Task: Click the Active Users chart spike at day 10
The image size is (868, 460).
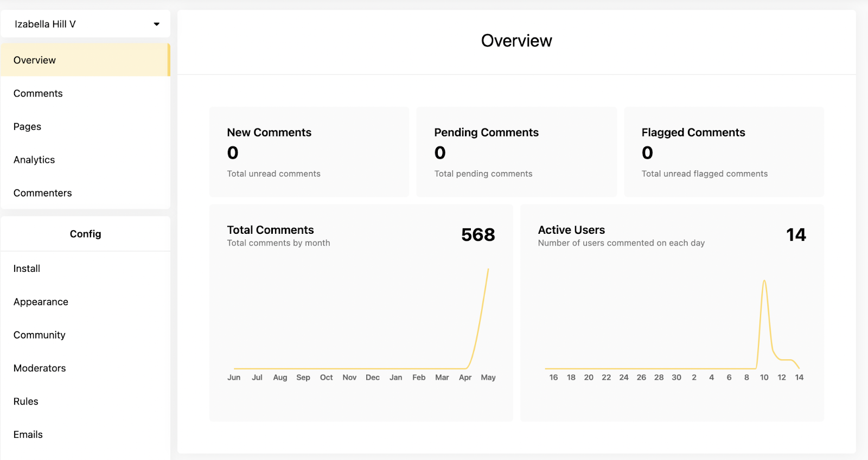Action: click(x=764, y=281)
